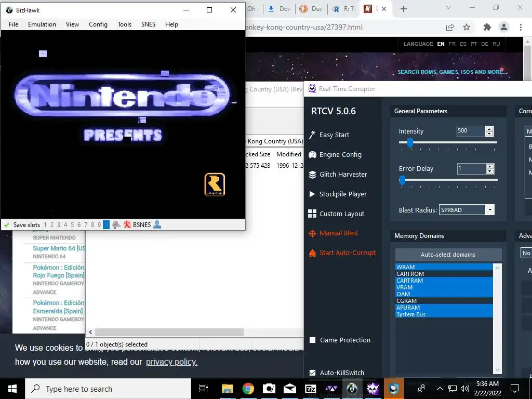Deselect VRAM memory domain
Image resolution: width=532 pixels, height=399 pixels.
coord(444,287)
